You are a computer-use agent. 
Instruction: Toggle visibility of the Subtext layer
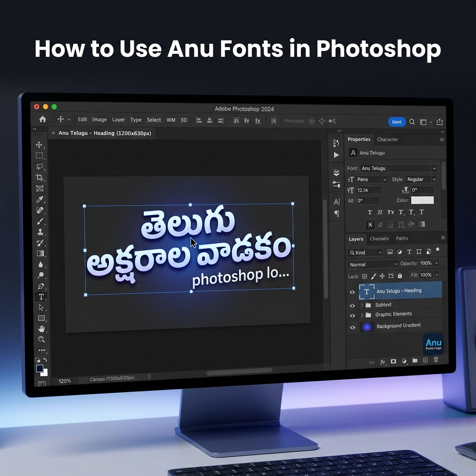353,306
